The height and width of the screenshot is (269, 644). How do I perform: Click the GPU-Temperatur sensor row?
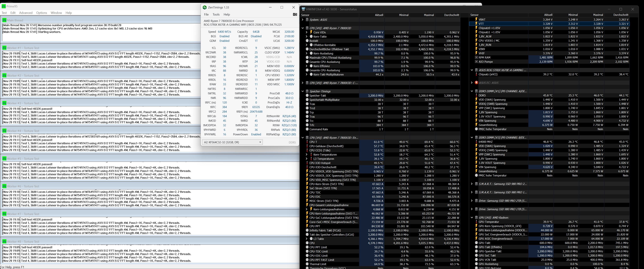point(549,222)
